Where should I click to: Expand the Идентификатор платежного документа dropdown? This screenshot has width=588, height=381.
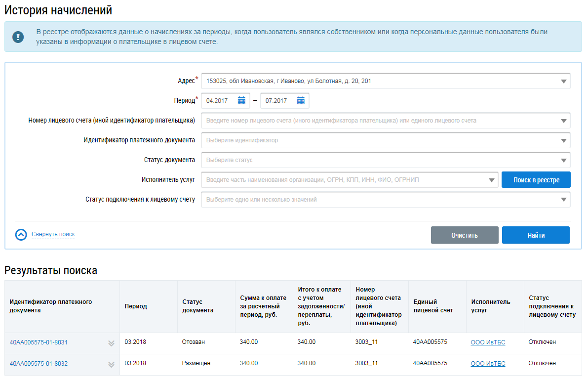[x=563, y=141]
